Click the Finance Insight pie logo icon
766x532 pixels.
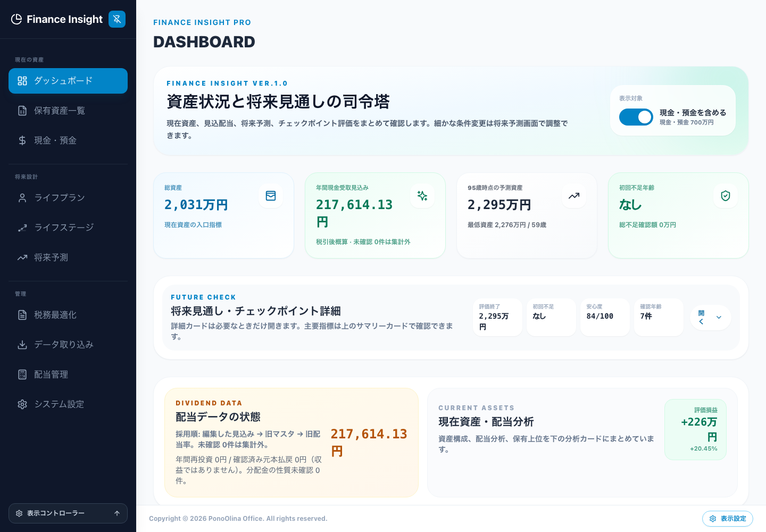[16, 19]
